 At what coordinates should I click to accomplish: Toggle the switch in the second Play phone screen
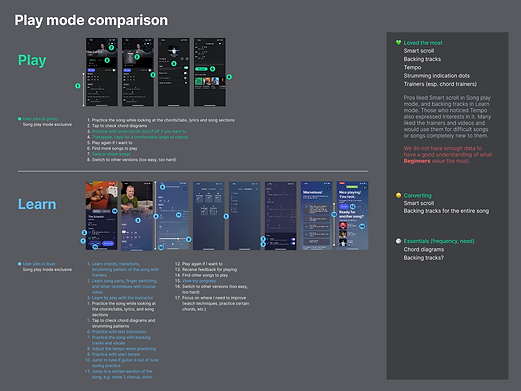pyautogui.click(x=150, y=70)
